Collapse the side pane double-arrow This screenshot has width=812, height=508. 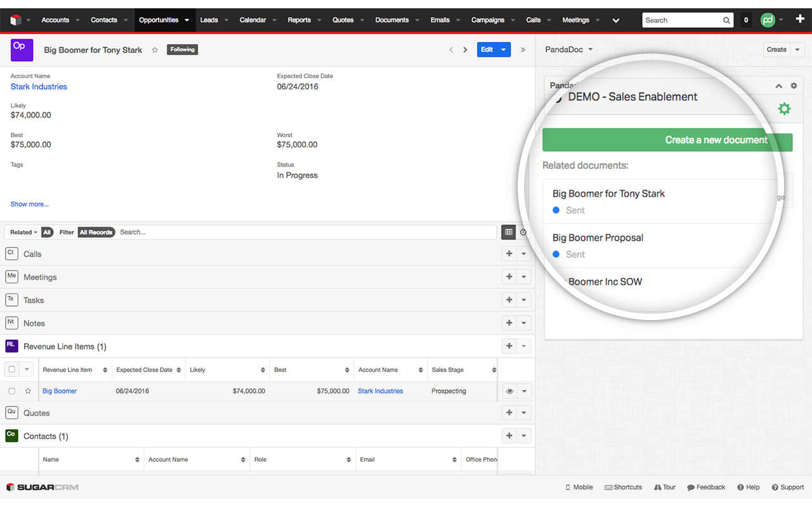[523, 50]
